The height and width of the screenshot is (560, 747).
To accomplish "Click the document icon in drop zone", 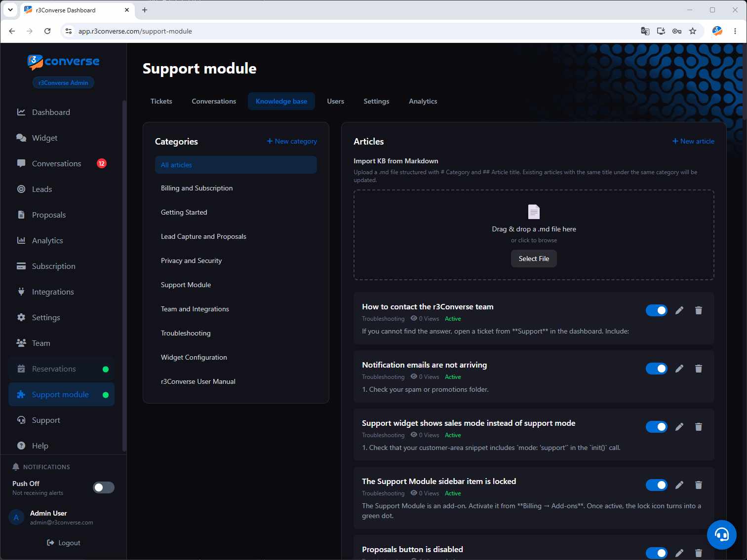I will click(534, 212).
